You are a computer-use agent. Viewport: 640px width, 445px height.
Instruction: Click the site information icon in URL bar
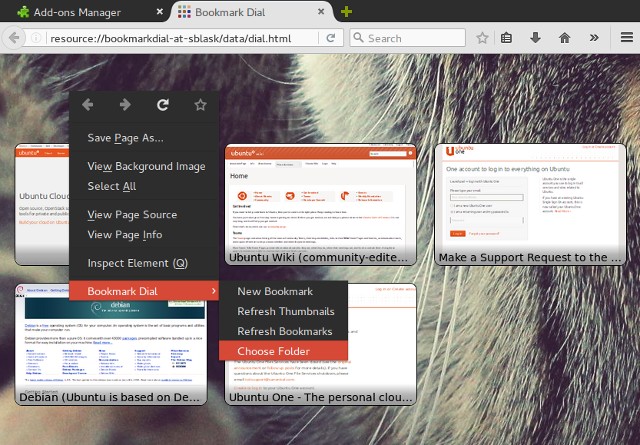coord(36,38)
